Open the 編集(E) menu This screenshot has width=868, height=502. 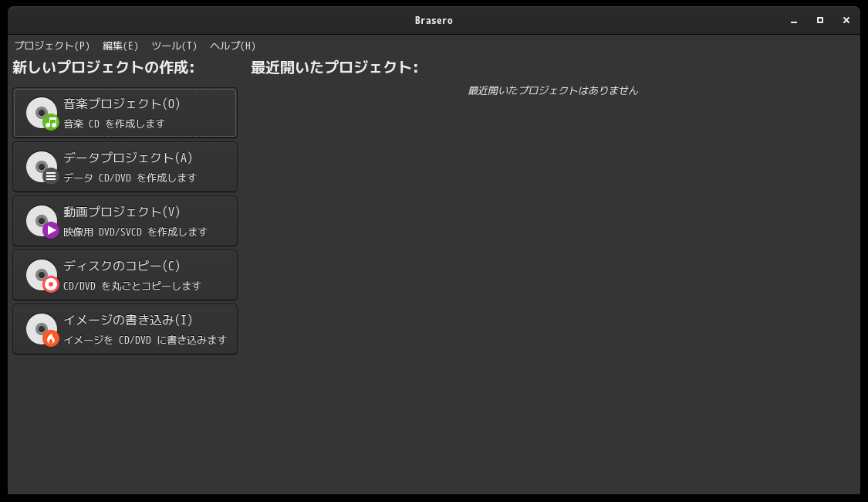click(x=120, y=46)
